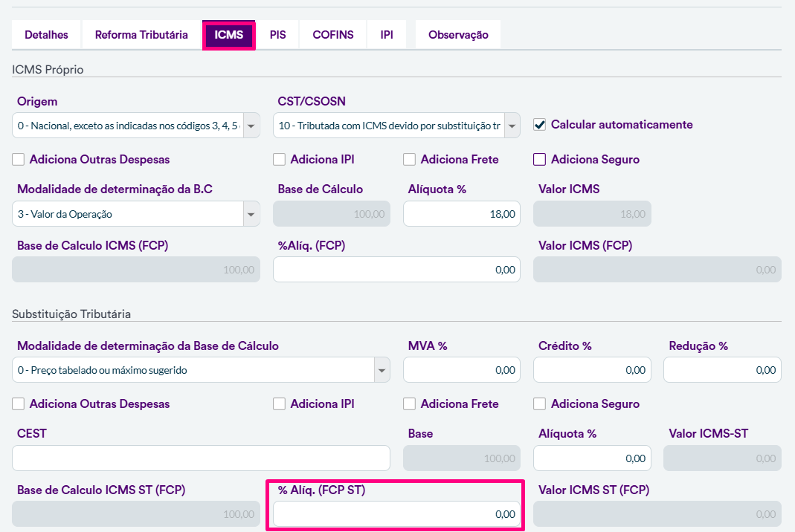Select the PIS tab
Viewport: 795px width, 532px height.
tap(277, 35)
